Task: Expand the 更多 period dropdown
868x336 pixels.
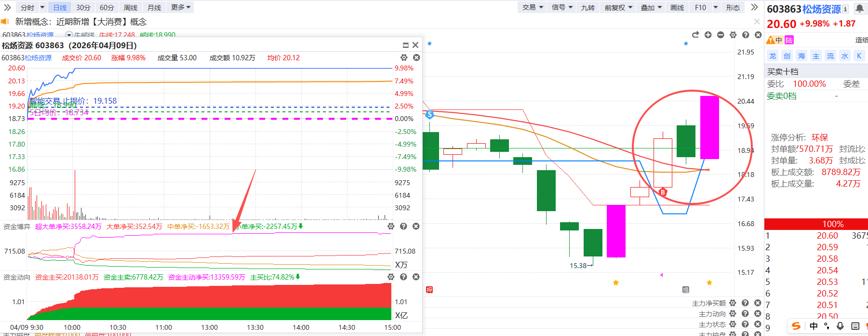Action: [x=180, y=7]
